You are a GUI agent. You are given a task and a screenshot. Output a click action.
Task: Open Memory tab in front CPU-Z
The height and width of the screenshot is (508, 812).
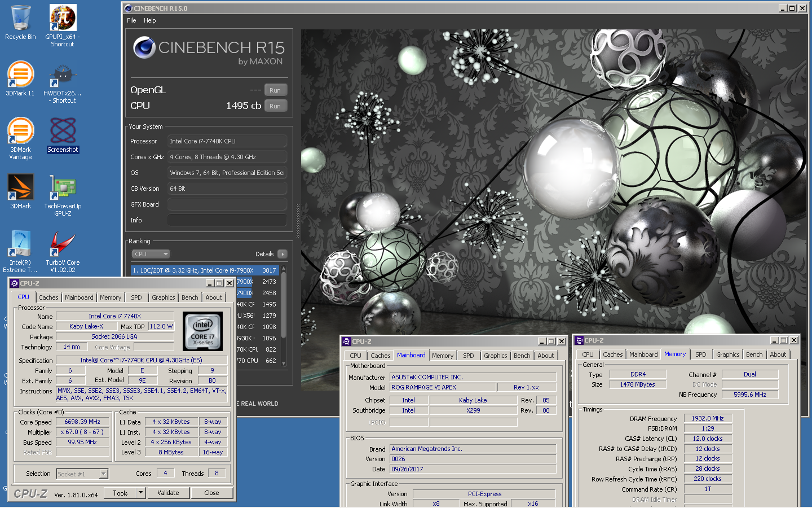111,297
